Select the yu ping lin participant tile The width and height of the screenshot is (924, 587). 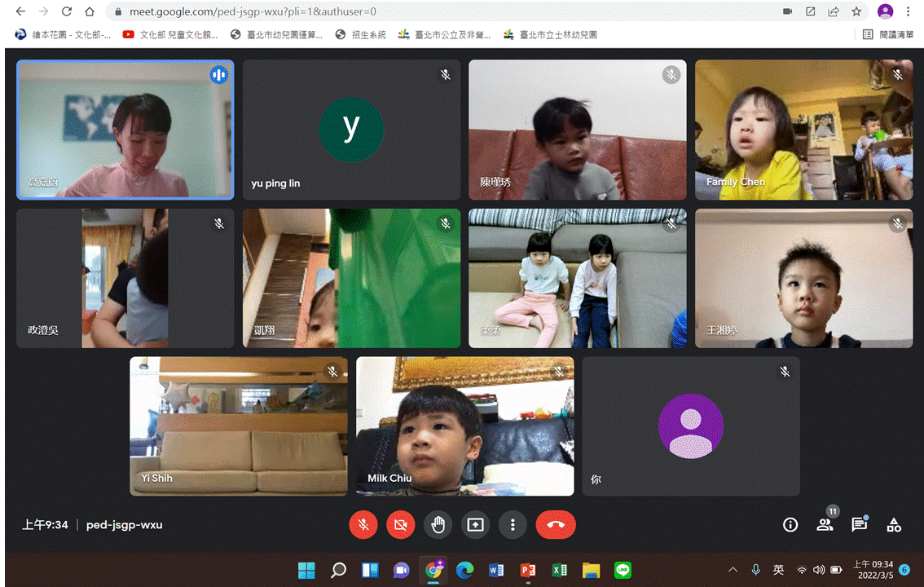point(351,130)
